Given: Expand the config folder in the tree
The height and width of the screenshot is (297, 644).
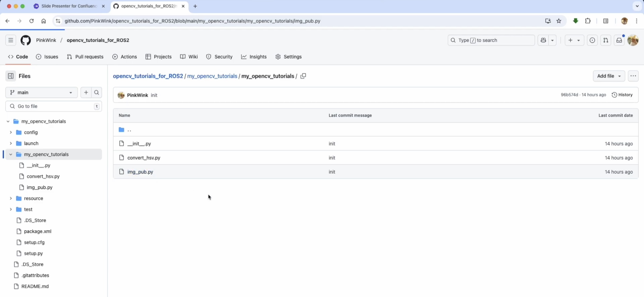Looking at the screenshot, I should click(11, 132).
